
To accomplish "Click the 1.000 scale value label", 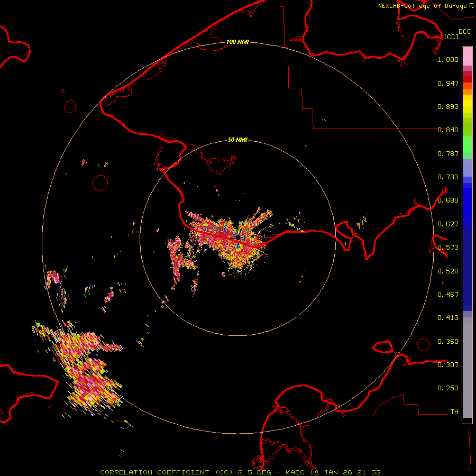I will 448,60.
